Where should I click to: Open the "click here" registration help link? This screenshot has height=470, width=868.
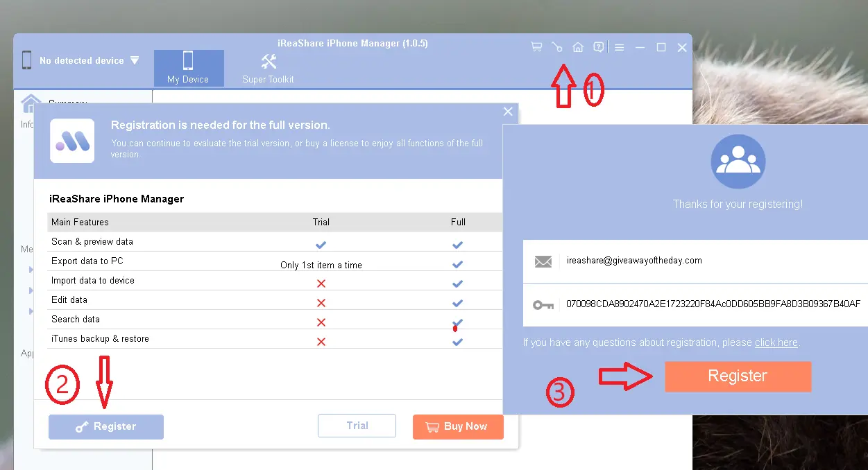776,342
